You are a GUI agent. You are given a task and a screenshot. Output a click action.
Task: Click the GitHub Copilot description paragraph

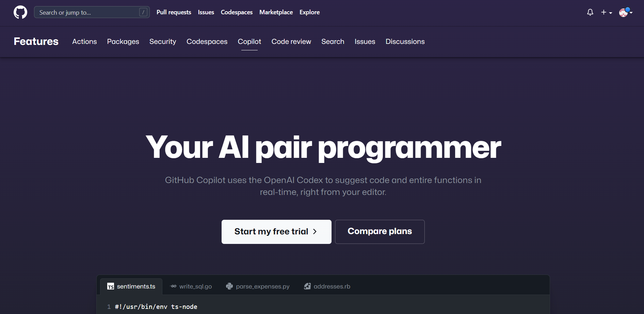pos(323,186)
